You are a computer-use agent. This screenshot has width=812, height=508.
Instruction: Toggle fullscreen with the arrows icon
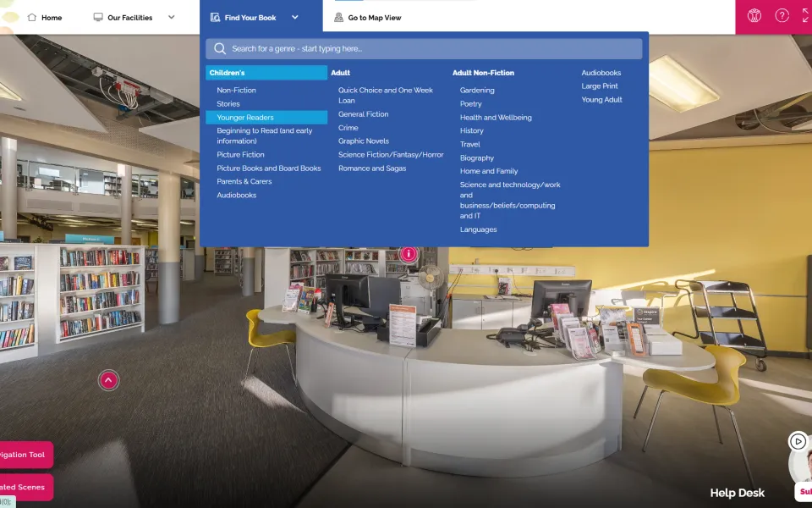click(x=805, y=16)
